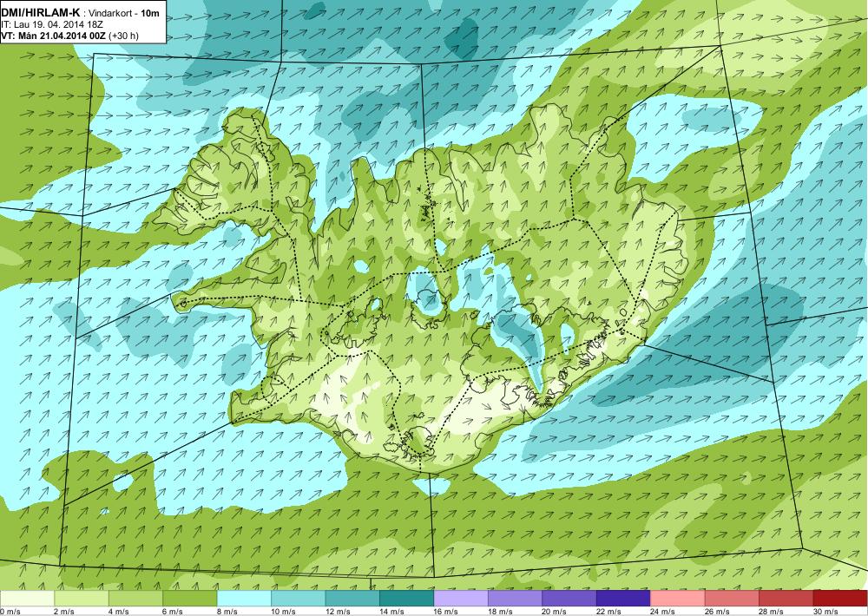Click the '4 m/s' legend label
The image size is (868, 616).
point(118,612)
